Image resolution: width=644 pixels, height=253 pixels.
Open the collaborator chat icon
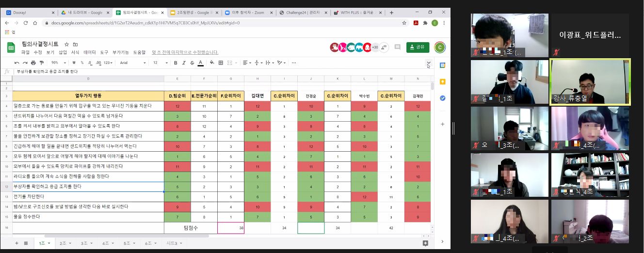[x=385, y=47]
